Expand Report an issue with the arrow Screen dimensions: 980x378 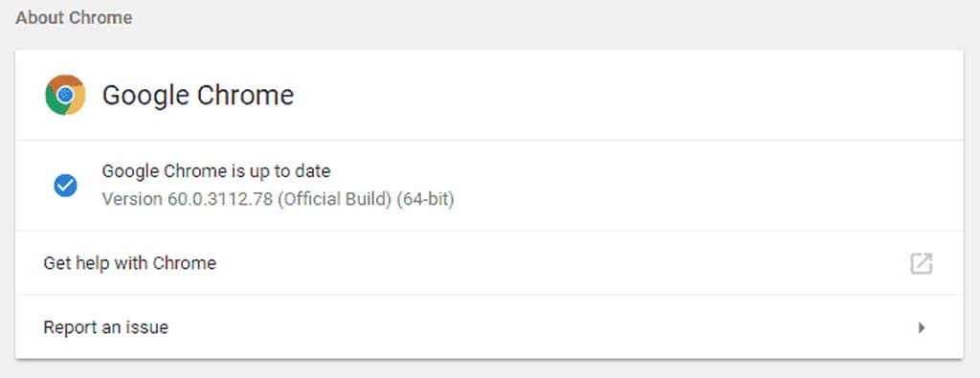[922, 327]
